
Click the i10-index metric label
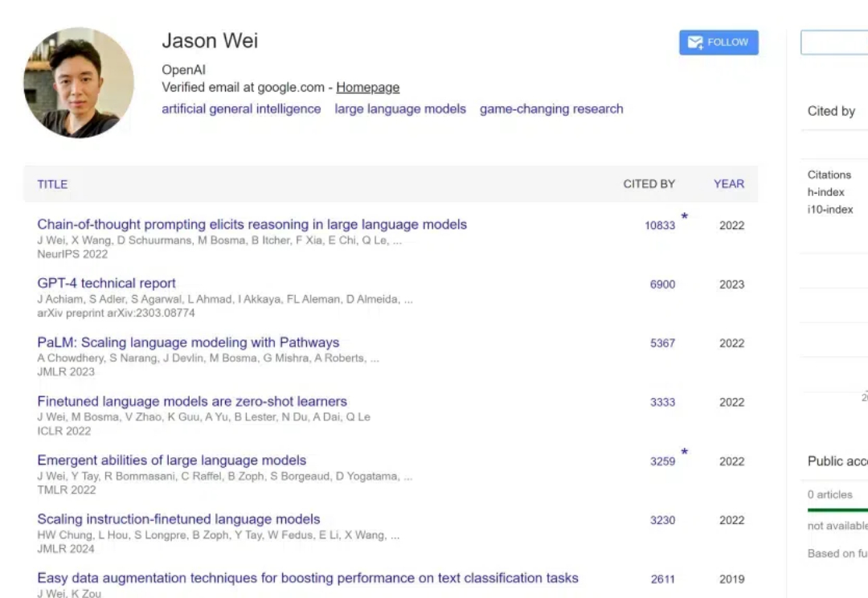click(x=829, y=210)
